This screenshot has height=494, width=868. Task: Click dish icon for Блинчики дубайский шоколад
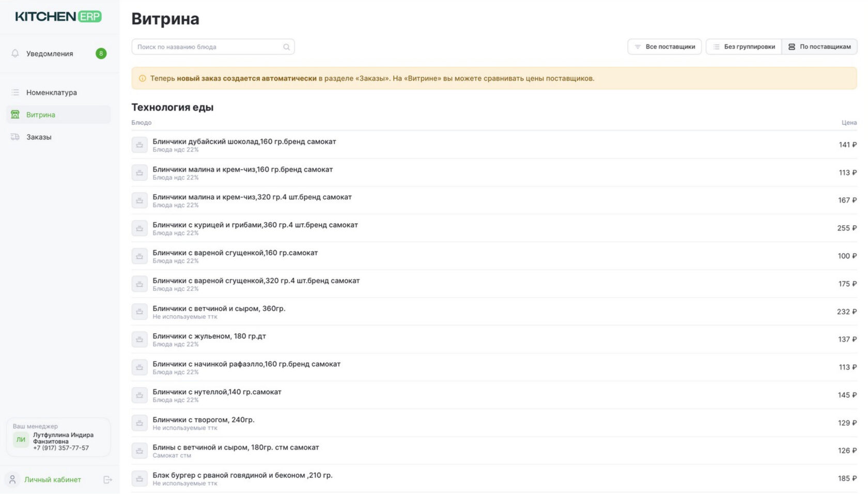click(139, 145)
